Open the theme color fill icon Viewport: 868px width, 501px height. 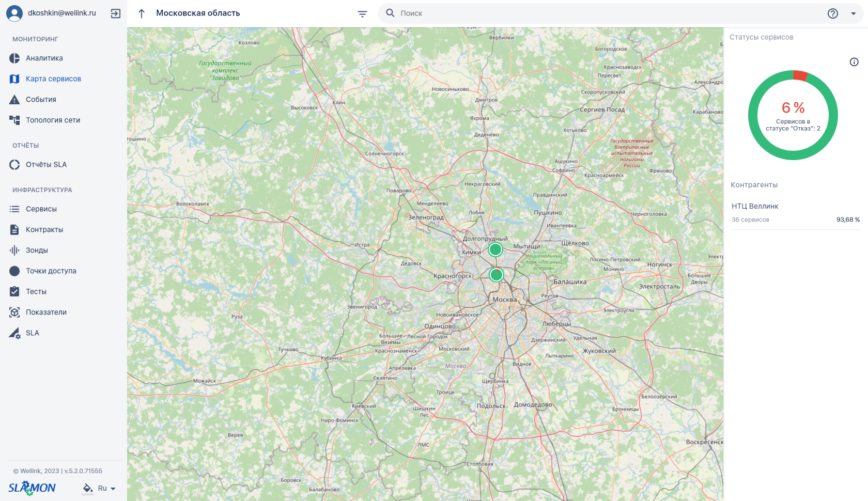coord(88,488)
